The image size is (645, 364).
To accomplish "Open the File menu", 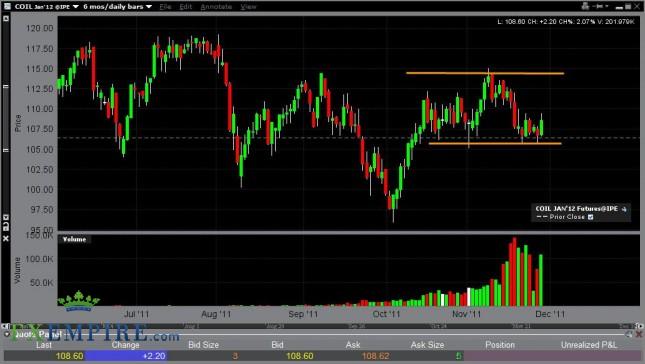I will pos(165,7).
